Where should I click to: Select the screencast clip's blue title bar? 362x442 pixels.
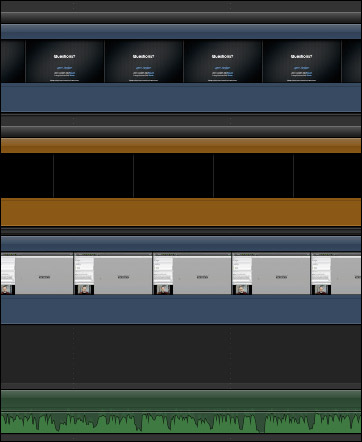click(x=181, y=244)
